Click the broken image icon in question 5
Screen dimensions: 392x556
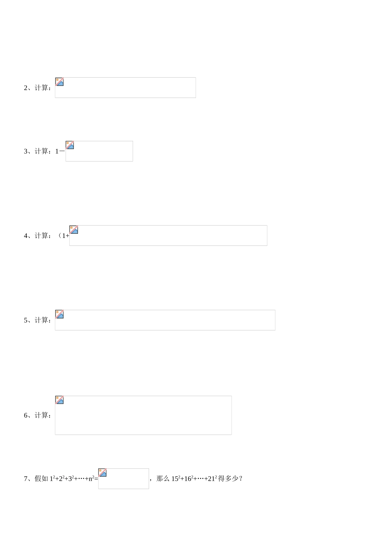point(59,314)
